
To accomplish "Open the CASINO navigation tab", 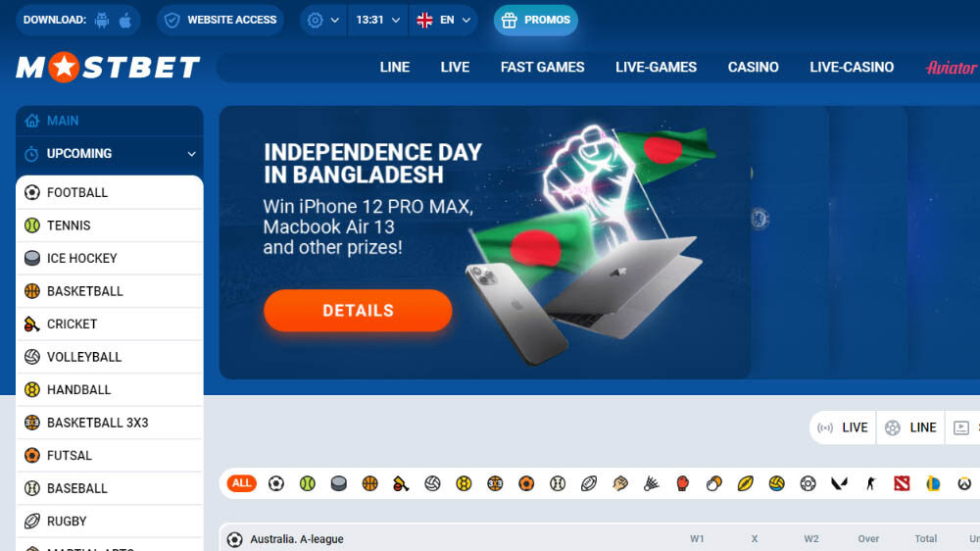I will point(753,67).
